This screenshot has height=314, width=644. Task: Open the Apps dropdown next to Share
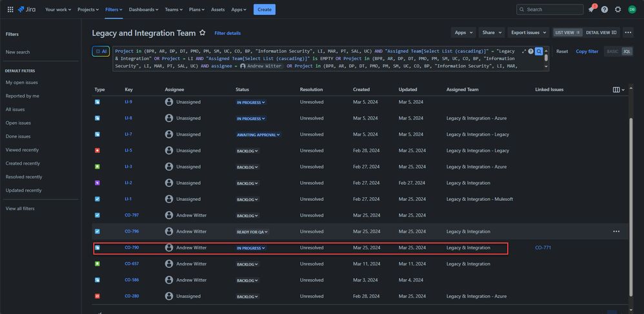click(463, 32)
